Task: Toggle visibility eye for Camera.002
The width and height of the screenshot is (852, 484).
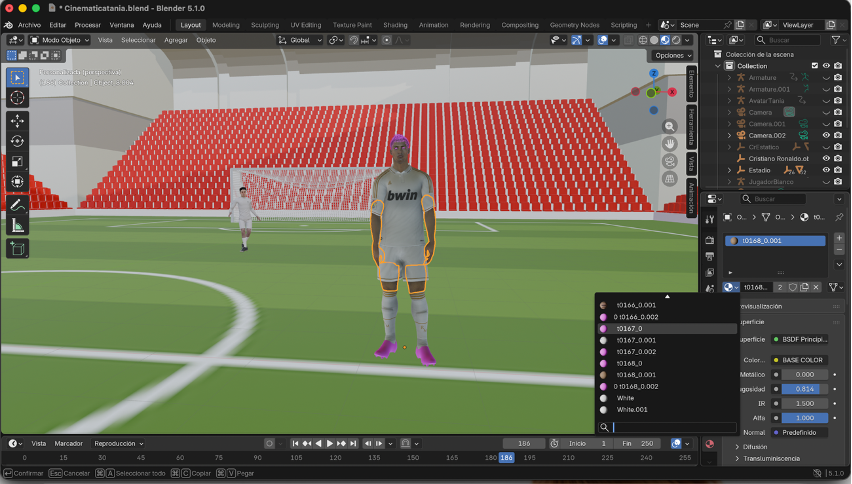Action: (826, 135)
